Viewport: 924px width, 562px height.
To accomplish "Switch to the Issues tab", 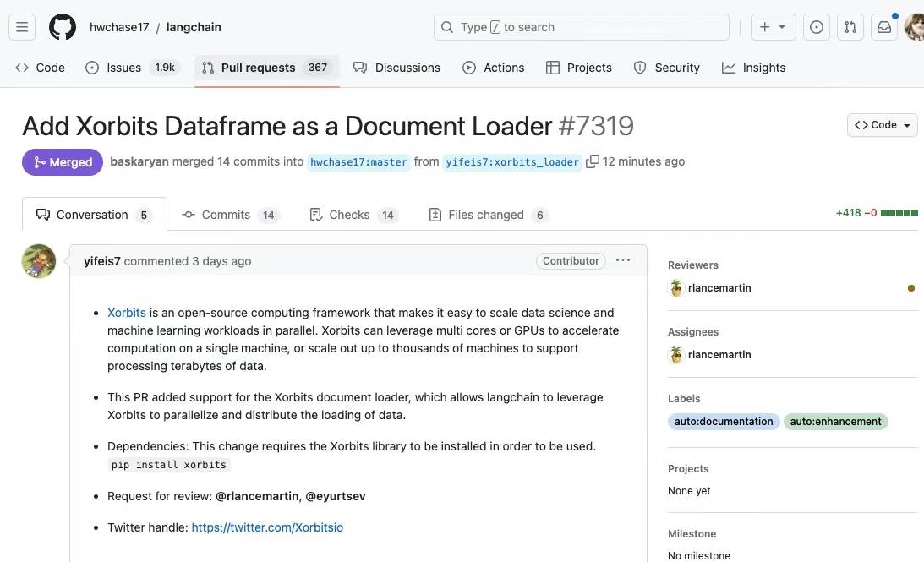I will tap(132, 68).
